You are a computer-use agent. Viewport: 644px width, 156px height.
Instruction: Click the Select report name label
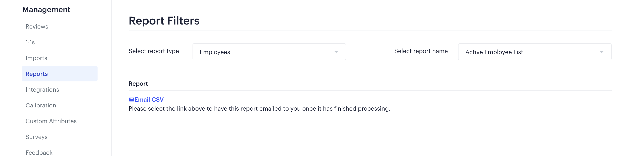pos(421,51)
